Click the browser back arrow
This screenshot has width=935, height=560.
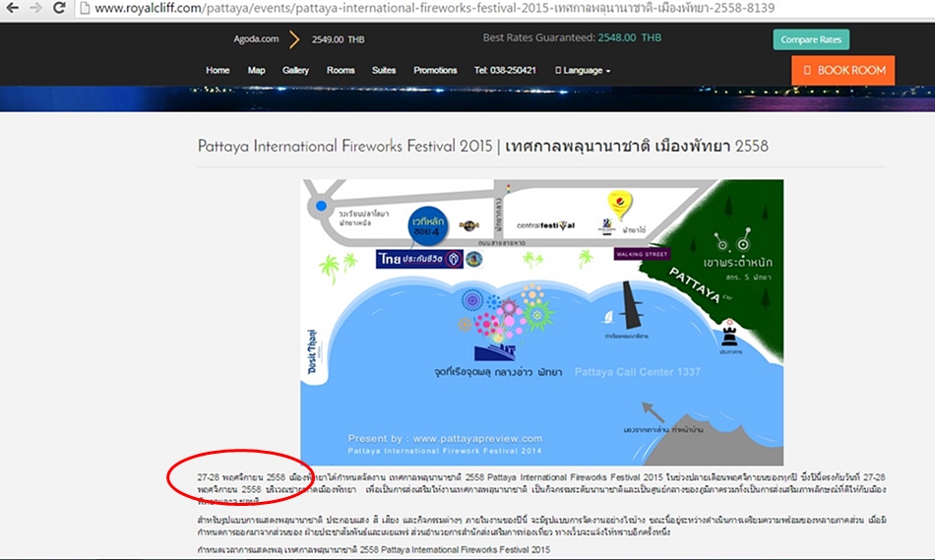pyautogui.click(x=12, y=8)
